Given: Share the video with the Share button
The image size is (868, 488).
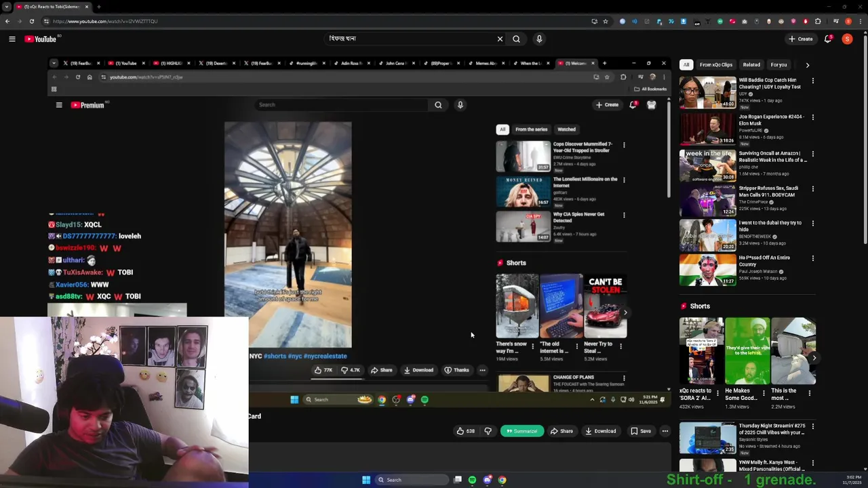Looking at the screenshot, I should pos(561,431).
